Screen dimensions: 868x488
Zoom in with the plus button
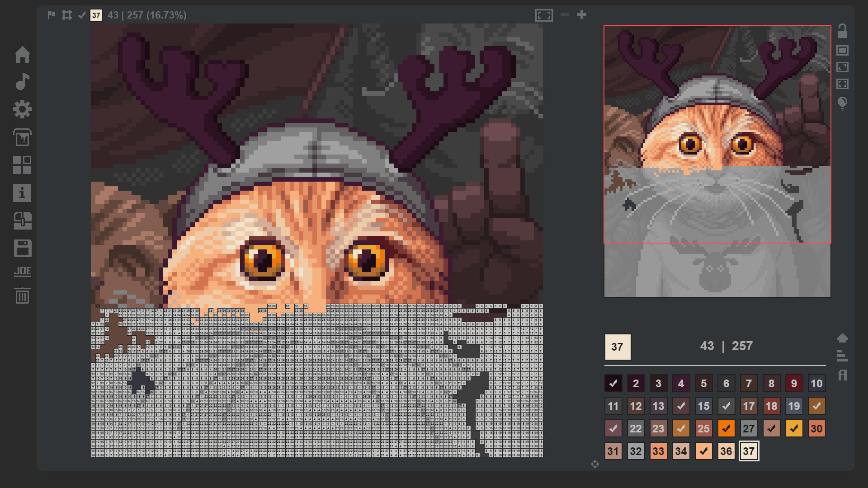[x=581, y=14]
